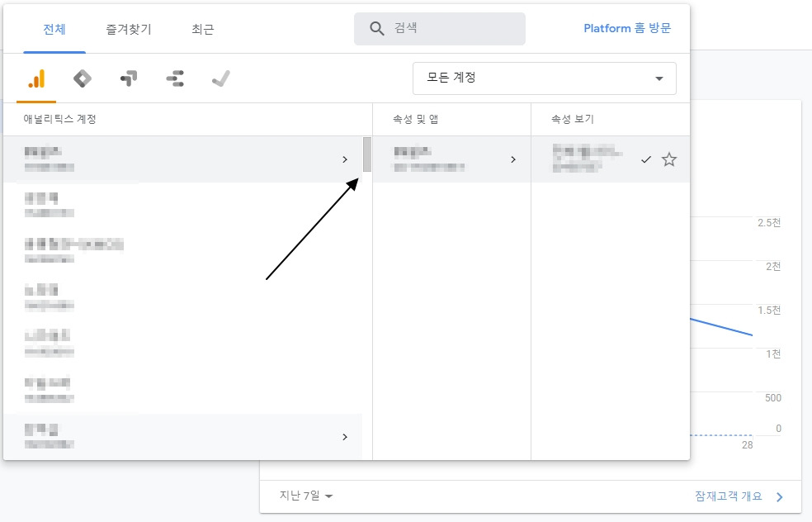Click the checkmark product icon
This screenshot has height=522, width=812.
click(221, 78)
